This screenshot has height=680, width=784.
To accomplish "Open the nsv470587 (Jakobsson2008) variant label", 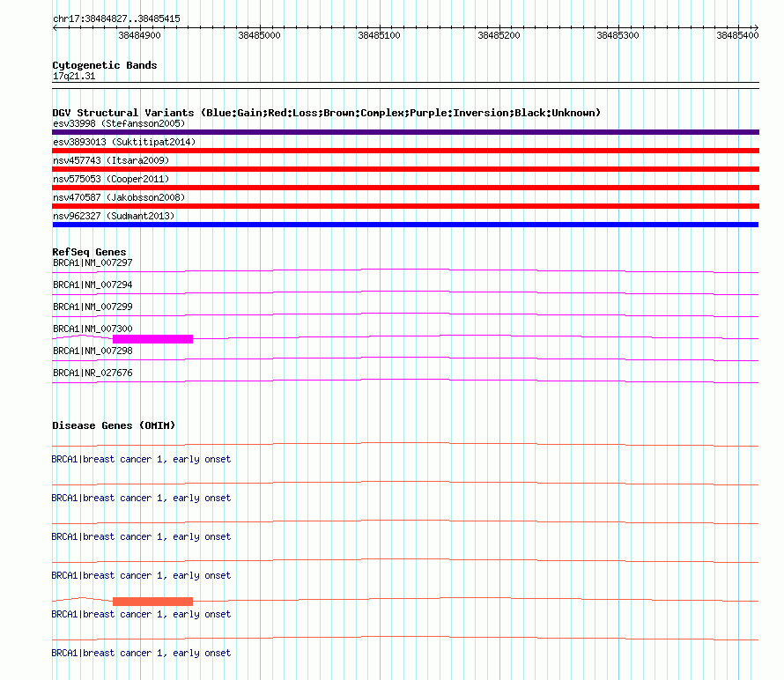I will click(119, 197).
